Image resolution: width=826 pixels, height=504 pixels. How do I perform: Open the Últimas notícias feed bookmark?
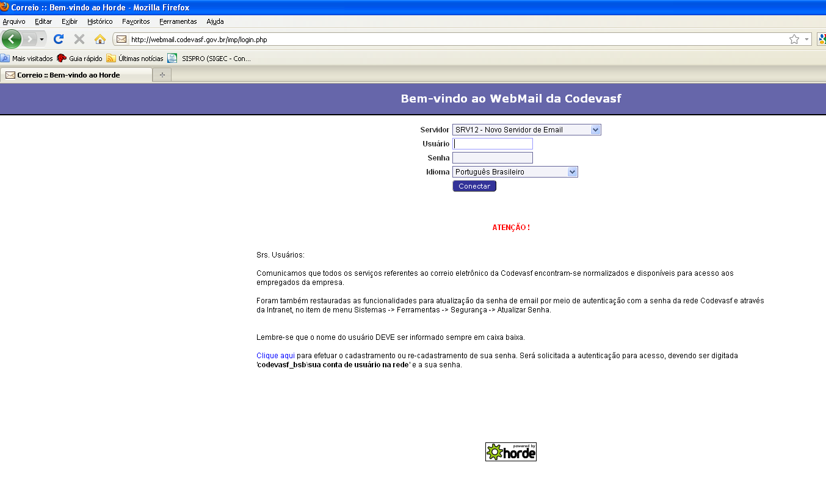pyautogui.click(x=135, y=59)
